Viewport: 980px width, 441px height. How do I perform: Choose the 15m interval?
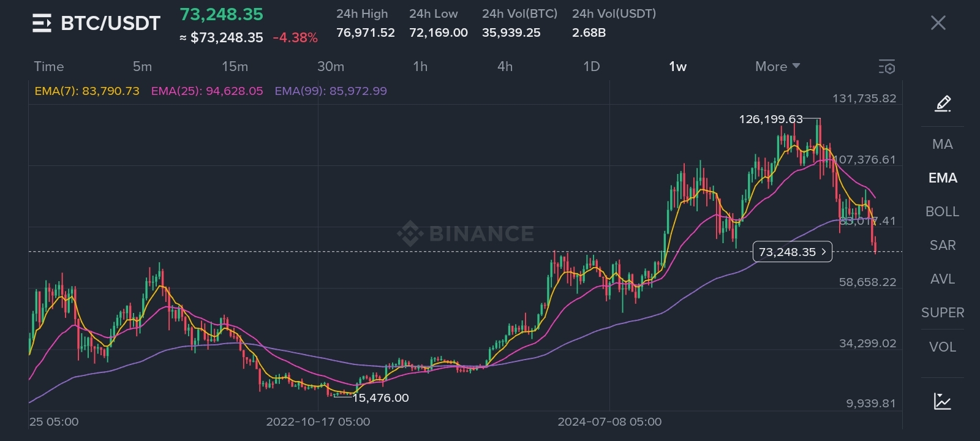[x=235, y=66]
